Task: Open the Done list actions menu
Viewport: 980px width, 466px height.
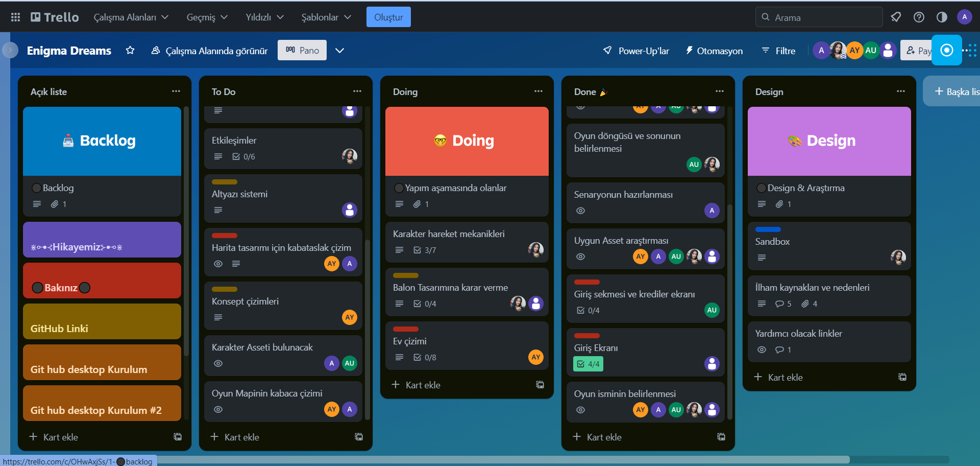Action: coord(720,91)
